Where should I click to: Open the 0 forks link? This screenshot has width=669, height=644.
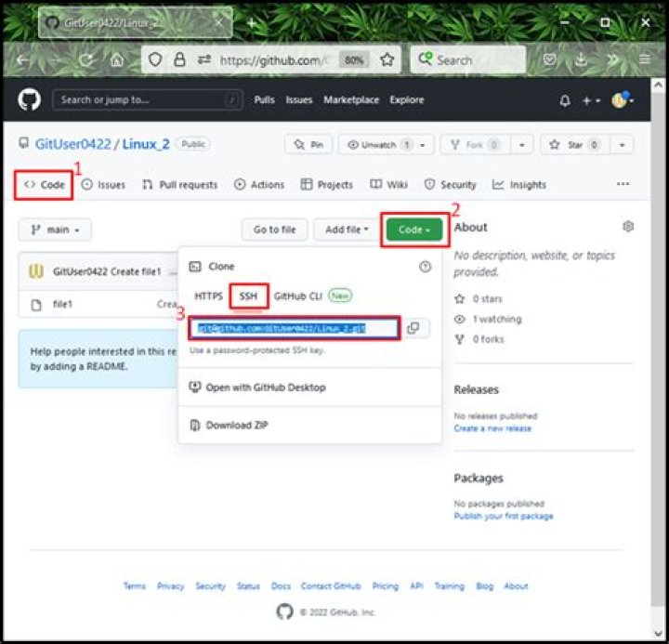click(479, 339)
